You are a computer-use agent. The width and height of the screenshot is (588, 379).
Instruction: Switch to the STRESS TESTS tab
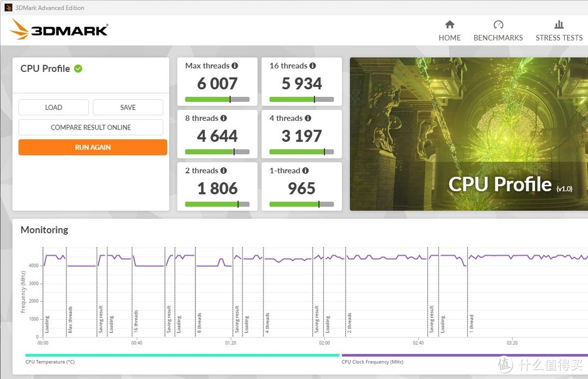click(x=559, y=38)
